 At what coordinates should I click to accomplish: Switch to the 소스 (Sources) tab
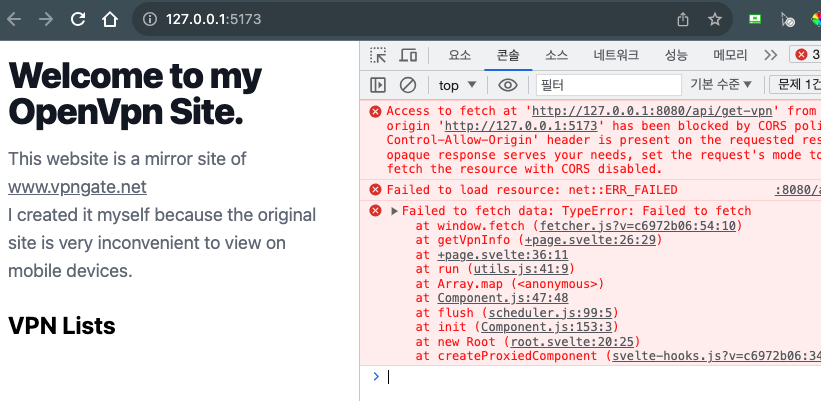pyautogui.click(x=556, y=55)
